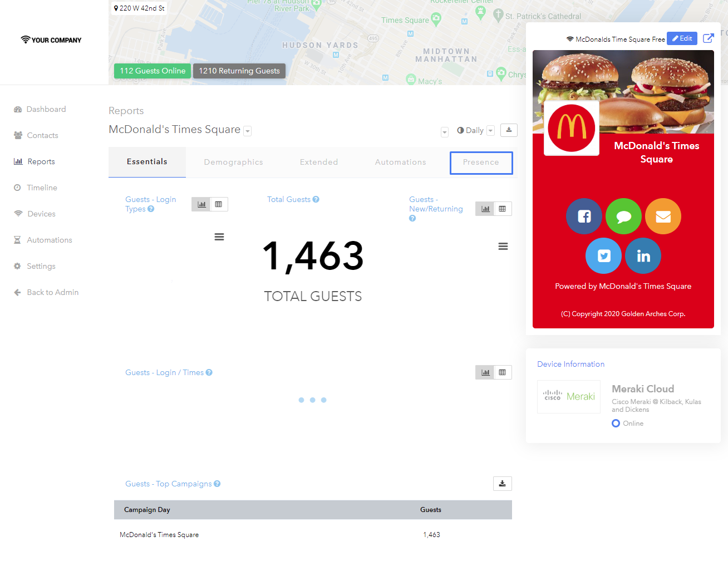Image resolution: width=728 pixels, height=566 pixels.
Task: Click the Device Information heading
Action: click(x=570, y=364)
